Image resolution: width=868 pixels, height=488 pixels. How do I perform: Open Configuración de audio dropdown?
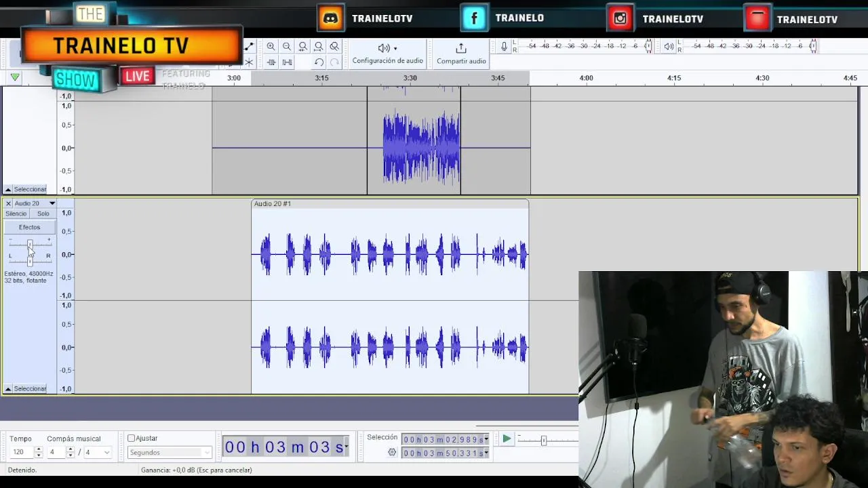click(x=387, y=54)
